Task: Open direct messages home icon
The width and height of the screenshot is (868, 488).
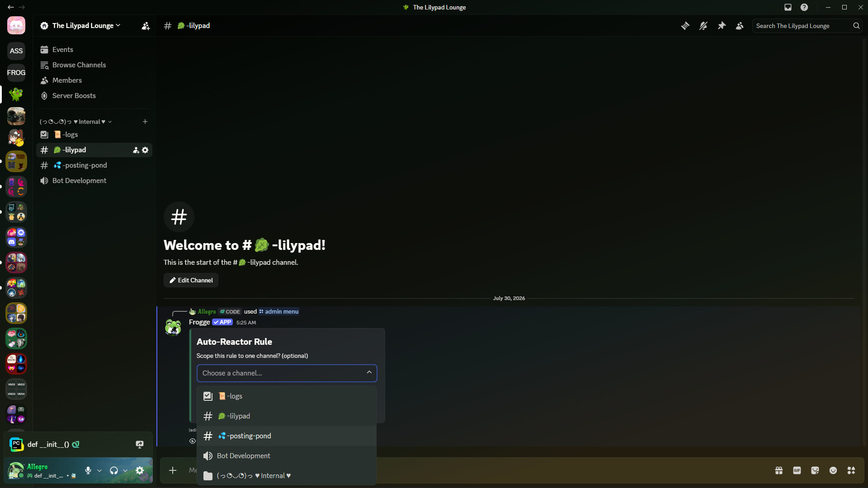Action: point(16,25)
